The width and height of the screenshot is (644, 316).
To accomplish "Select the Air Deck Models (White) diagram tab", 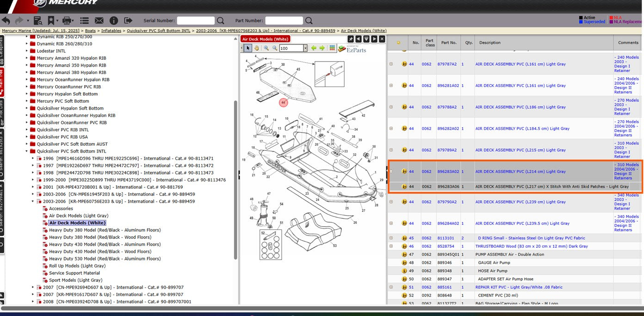I will click(265, 39).
